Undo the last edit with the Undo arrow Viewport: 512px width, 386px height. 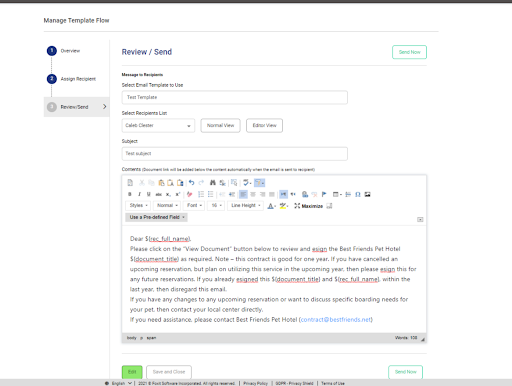tap(192, 182)
